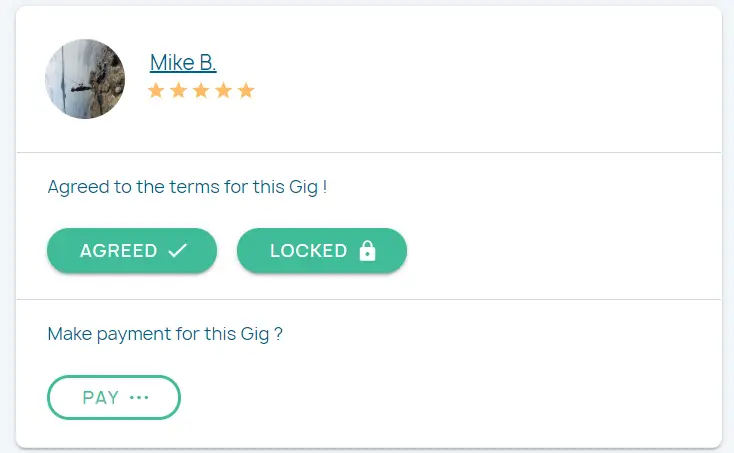Click the divider line above the payment prompt
Screen dimensions: 734x453
(x=368, y=299)
